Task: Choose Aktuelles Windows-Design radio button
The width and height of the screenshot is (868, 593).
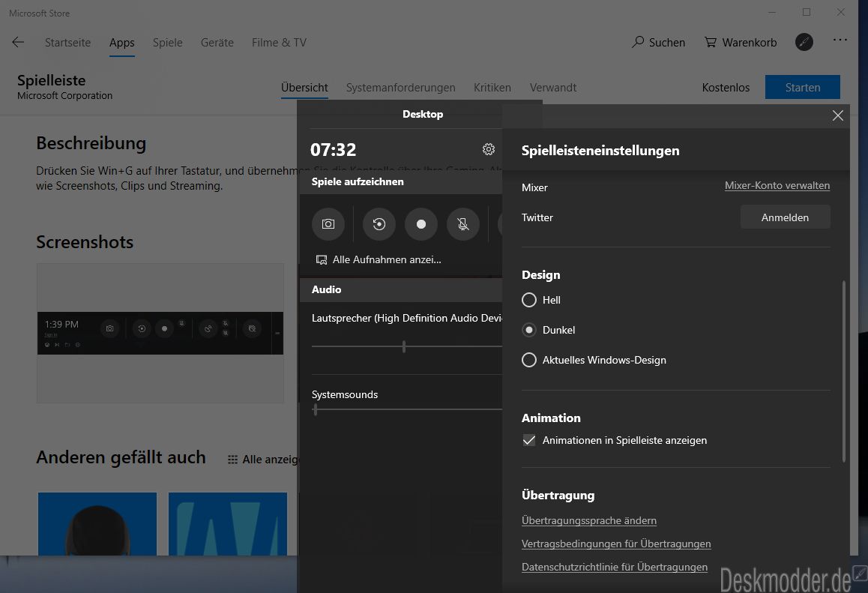Action: pos(529,360)
